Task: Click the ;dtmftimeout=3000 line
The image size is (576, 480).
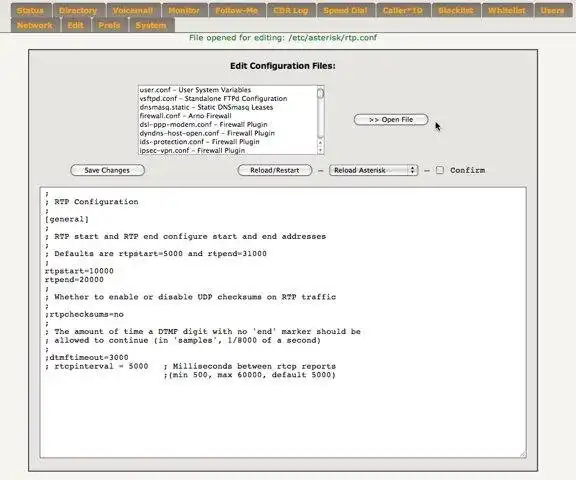Action: point(87,357)
